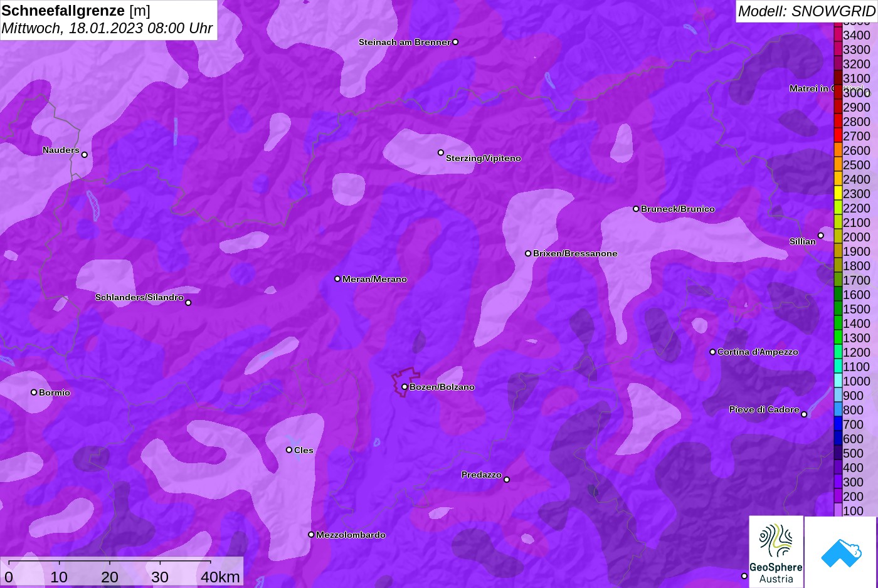
Task: Click the Brixen/Bressanone text label
Action: point(575,253)
